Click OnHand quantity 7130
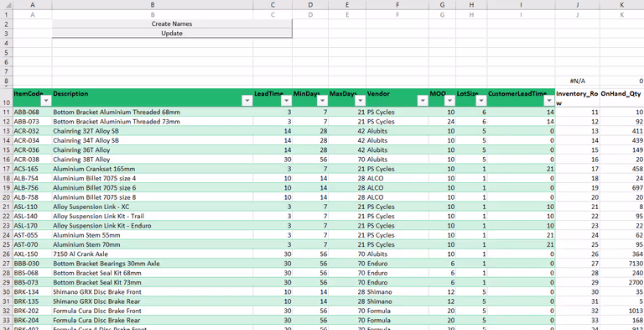This screenshot has height=330, width=644. click(622, 264)
